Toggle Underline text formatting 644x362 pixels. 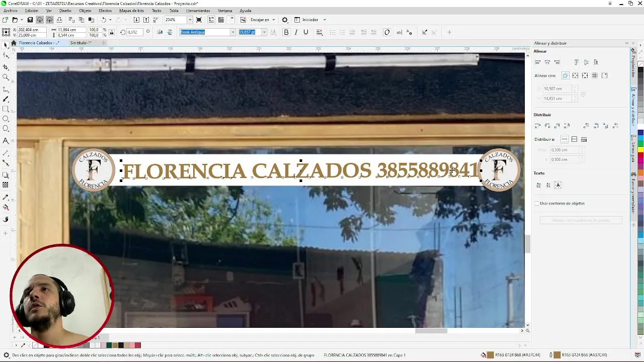305,32
